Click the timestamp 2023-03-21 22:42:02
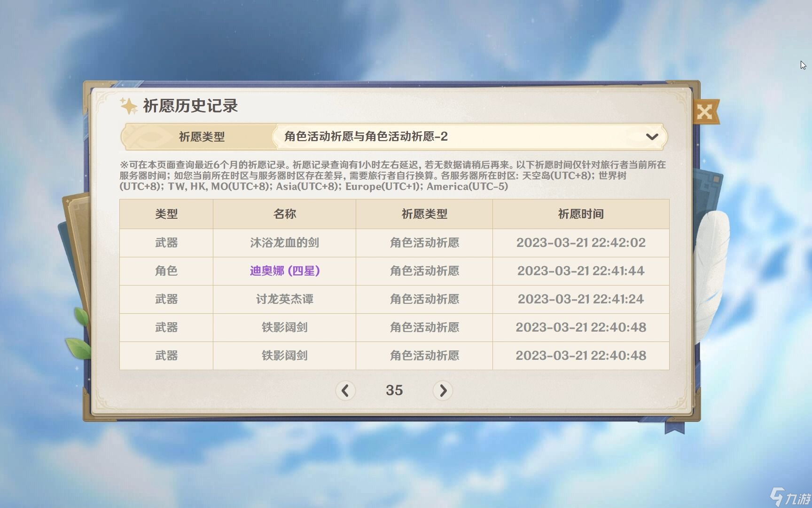This screenshot has height=508, width=812. coord(581,243)
